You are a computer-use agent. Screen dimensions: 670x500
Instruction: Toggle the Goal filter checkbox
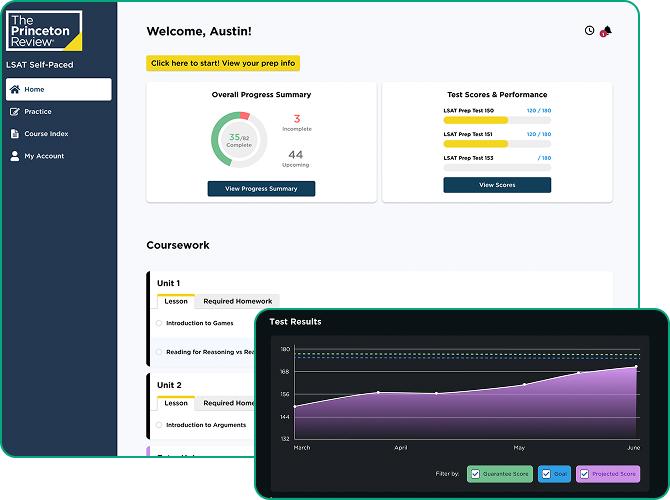tap(547, 474)
